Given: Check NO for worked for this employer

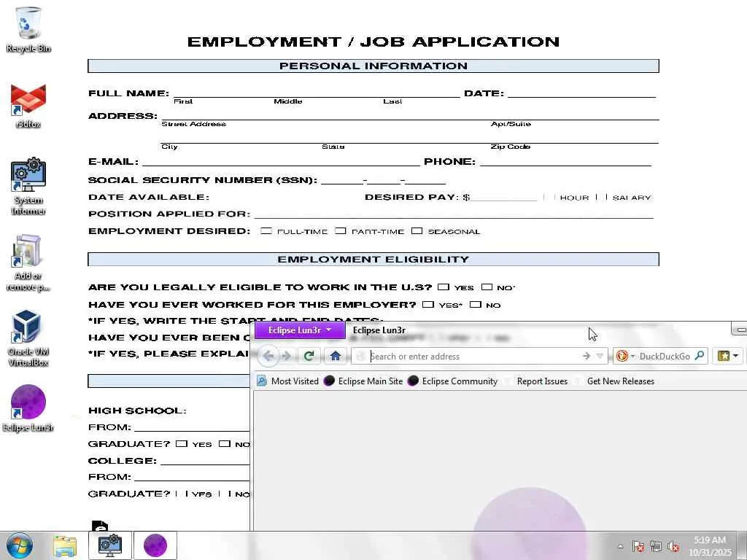Looking at the screenshot, I should pos(476,304).
